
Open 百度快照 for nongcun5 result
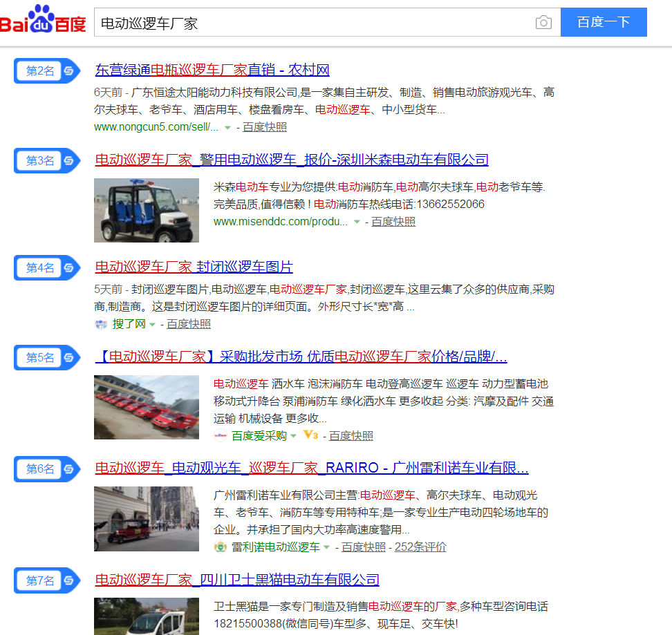point(265,127)
